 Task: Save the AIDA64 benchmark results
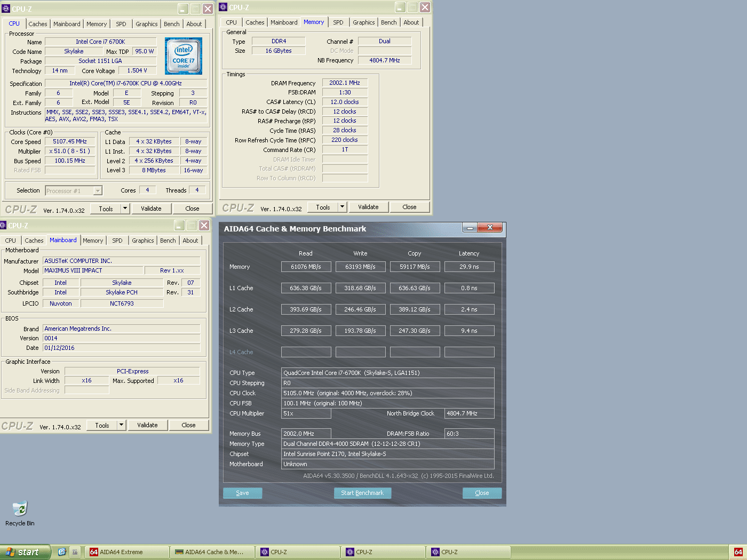(242, 493)
